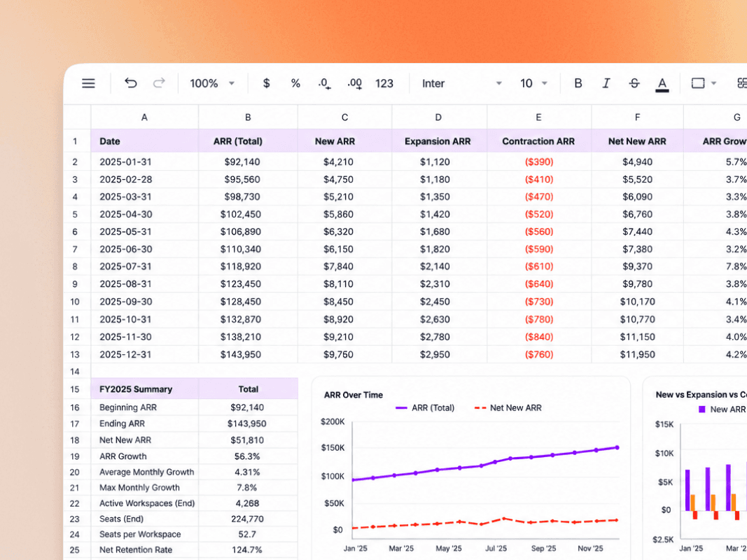The image size is (747, 560).
Task: Toggle bold formatting
Action: pyautogui.click(x=578, y=83)
